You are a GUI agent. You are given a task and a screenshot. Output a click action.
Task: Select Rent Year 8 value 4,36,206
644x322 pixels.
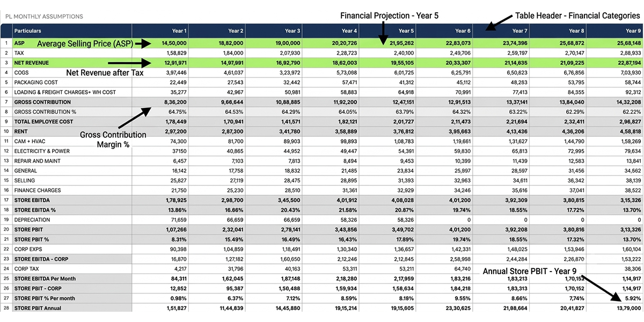[x=573, y=131]
